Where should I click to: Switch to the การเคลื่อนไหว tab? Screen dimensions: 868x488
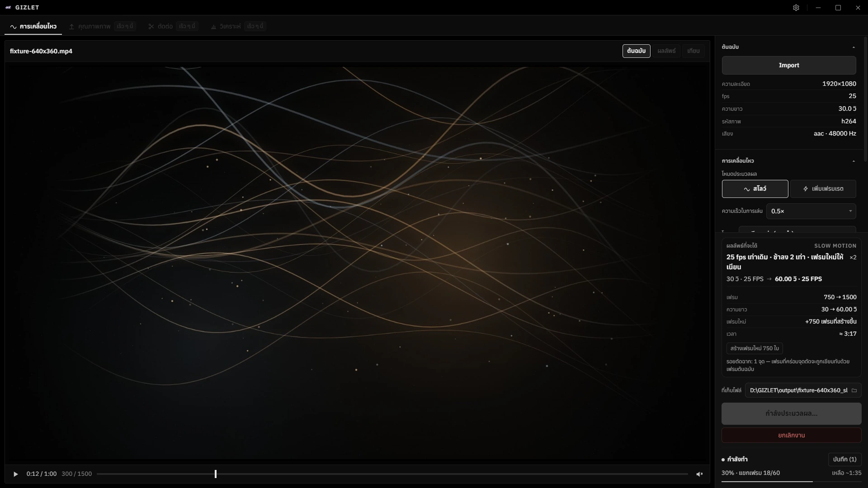tap(33, 26)
